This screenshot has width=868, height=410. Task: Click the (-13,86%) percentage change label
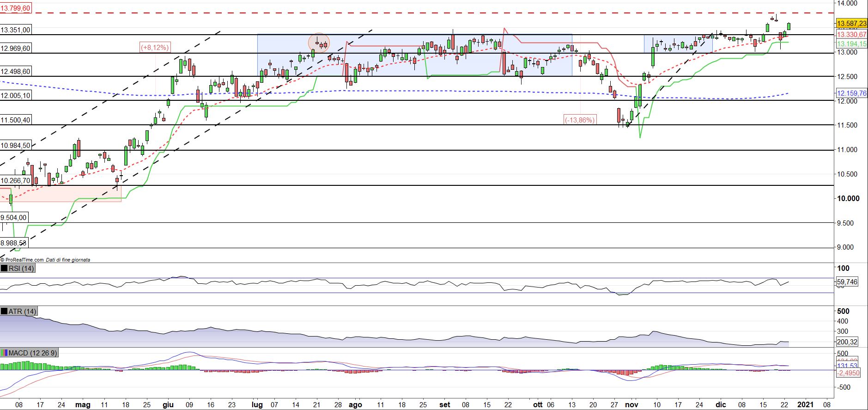coord(580,120)
